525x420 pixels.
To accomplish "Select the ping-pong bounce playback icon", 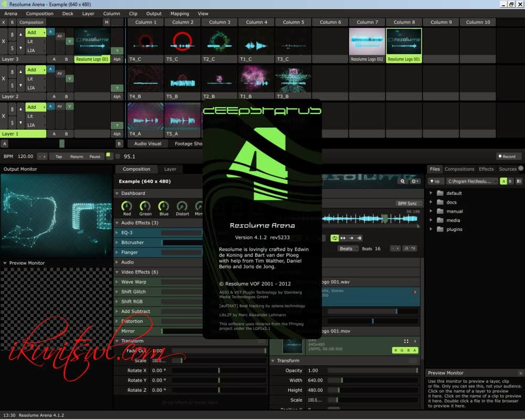I will (x=343, y=238).
